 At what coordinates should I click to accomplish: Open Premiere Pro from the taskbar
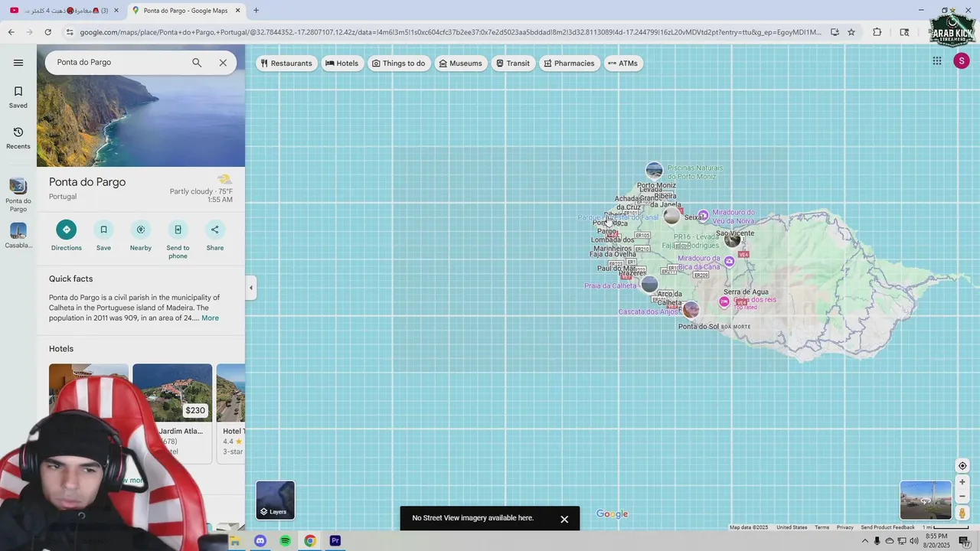coord(335,541)
